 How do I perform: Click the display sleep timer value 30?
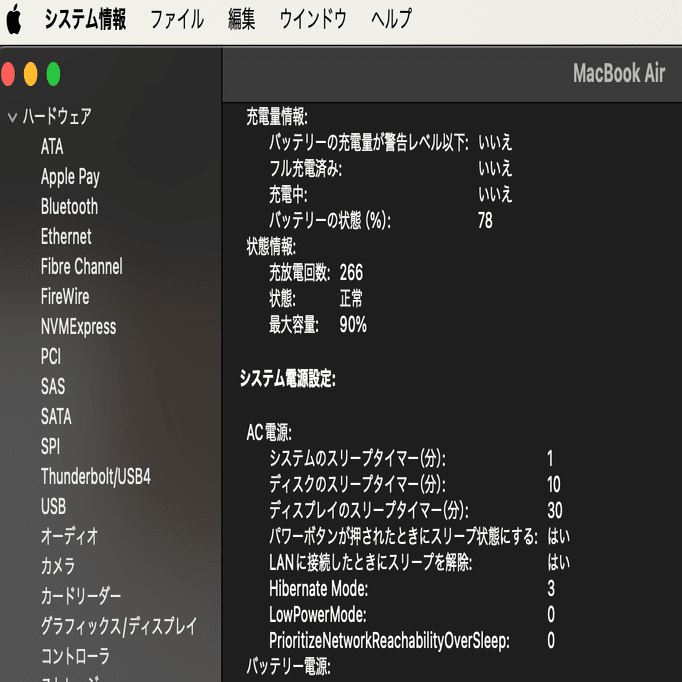point(555,510)
